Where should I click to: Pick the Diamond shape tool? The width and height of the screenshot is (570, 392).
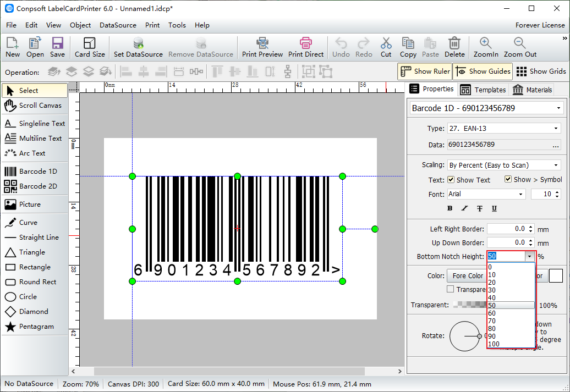(35, 312)
